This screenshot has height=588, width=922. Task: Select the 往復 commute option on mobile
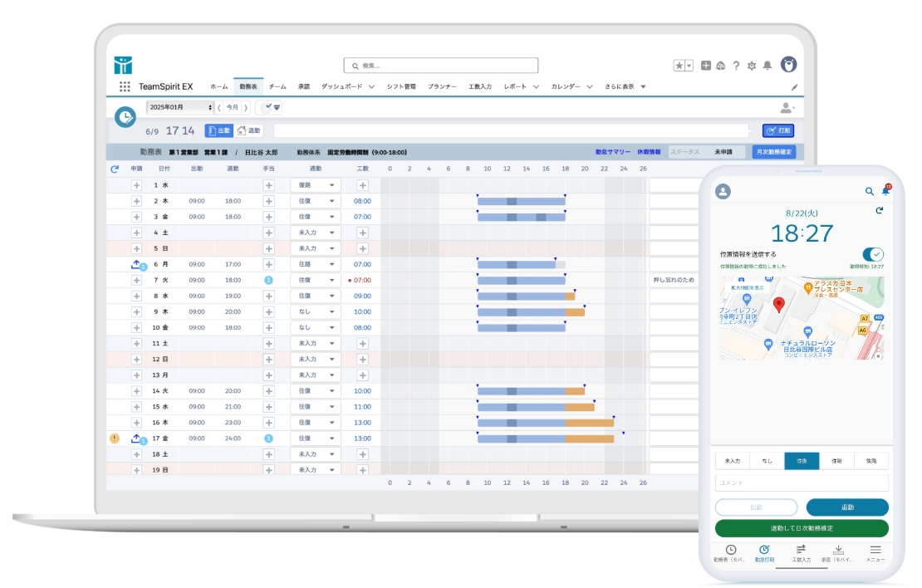pyautogui.click(x=802, y=461)
